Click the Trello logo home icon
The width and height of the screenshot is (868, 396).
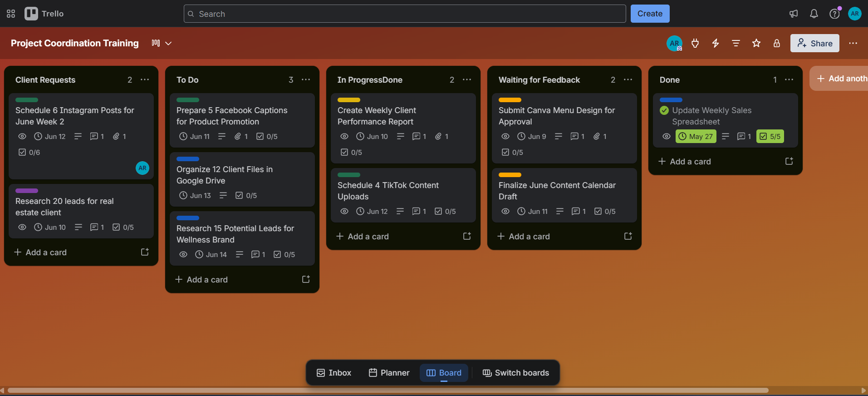point(44,14)
